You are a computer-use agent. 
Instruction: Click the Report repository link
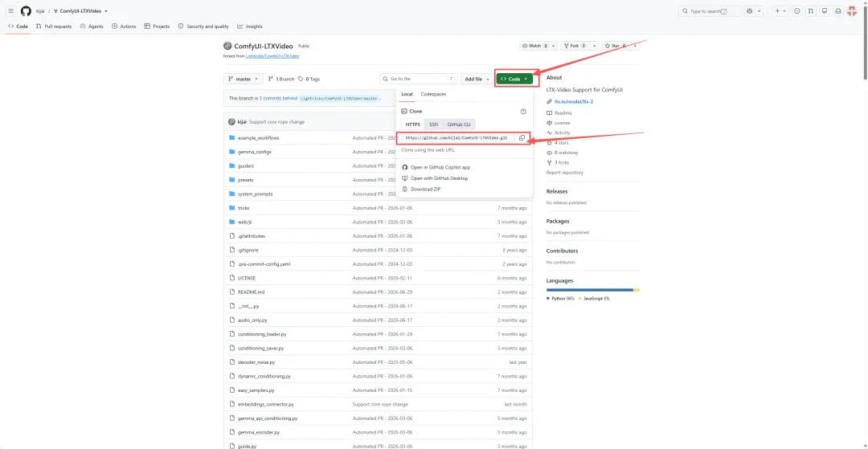(565, 173)
